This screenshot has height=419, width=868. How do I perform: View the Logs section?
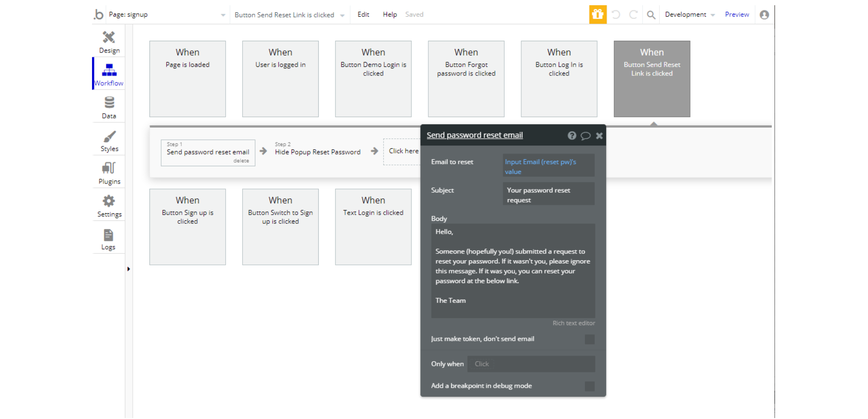pos(109,239)
